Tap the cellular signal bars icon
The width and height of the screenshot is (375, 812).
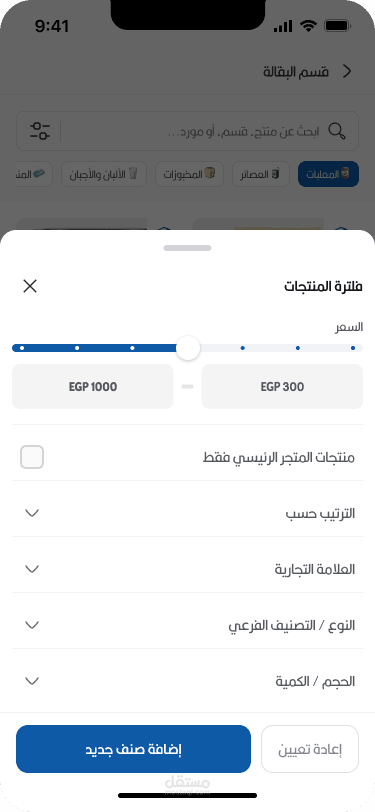pos(283,26)
